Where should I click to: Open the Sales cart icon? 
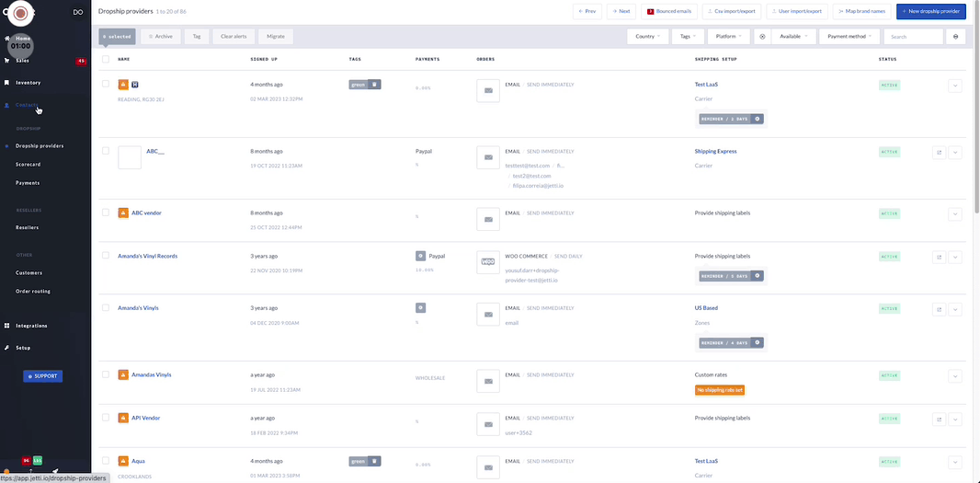[6, 61]
